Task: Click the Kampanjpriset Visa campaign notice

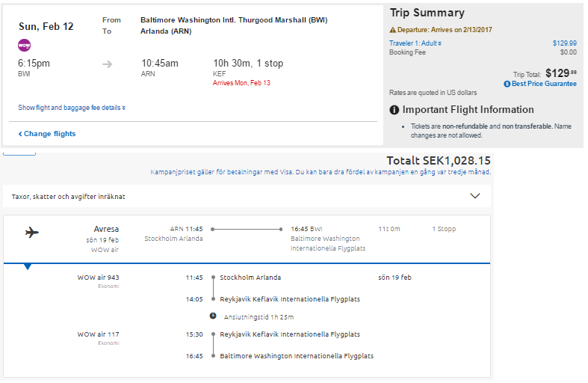Action: [x=321, y=172]
